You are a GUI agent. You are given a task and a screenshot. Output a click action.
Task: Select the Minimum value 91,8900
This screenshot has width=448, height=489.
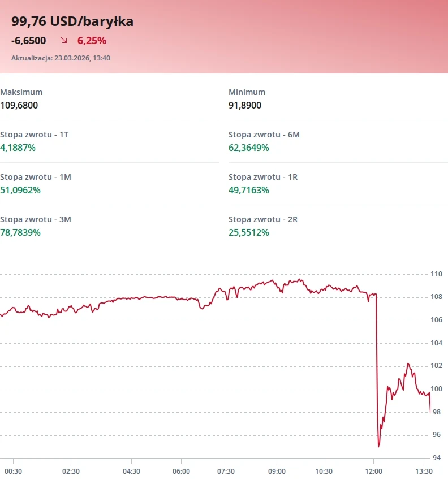245,105
